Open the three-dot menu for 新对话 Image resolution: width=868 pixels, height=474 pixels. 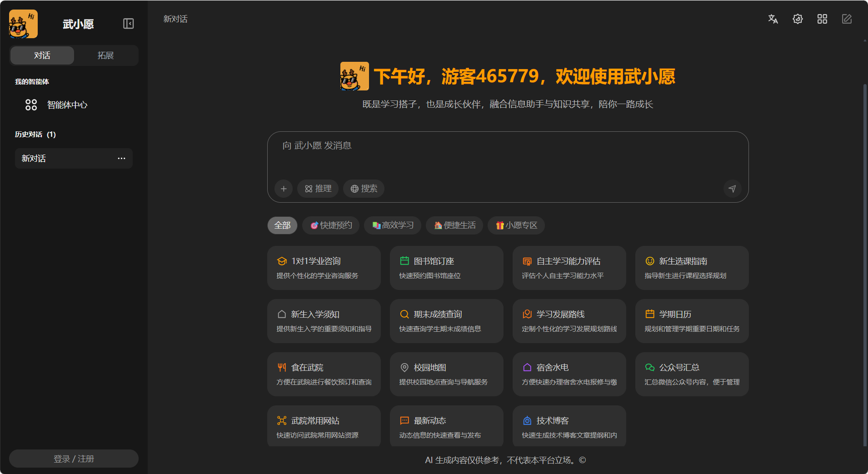coord(121,159)
